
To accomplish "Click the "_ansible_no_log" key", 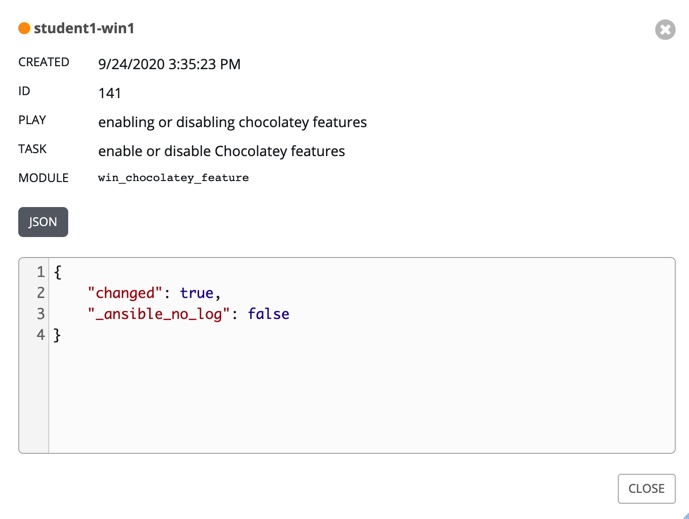I will pyautogui.click(x=162, y=314).
